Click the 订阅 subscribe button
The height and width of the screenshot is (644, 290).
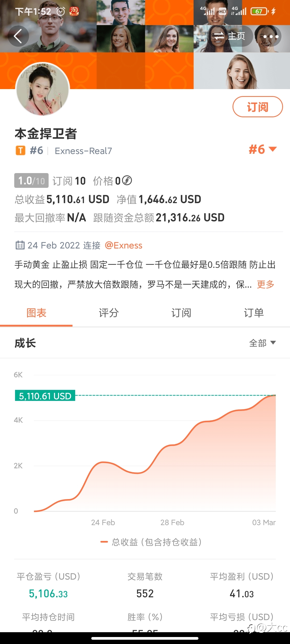click(x=258, y=107)
